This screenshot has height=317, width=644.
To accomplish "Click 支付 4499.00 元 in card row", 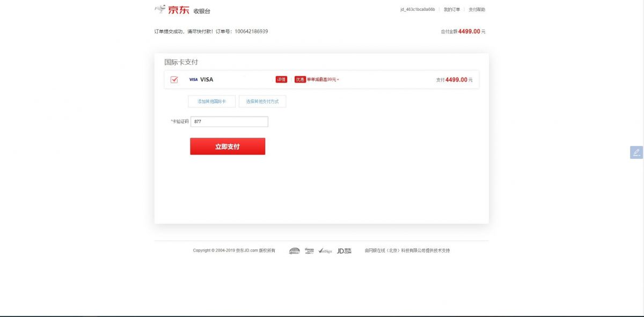I will [x=455, y=80].
